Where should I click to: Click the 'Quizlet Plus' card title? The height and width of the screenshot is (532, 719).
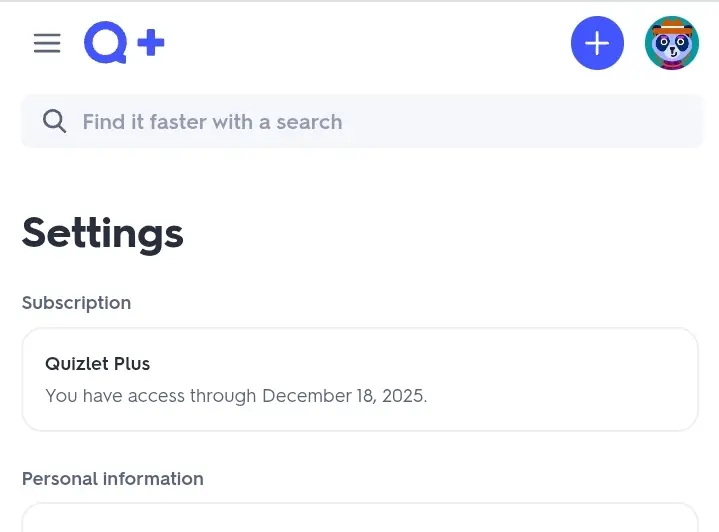click(98, 364)
